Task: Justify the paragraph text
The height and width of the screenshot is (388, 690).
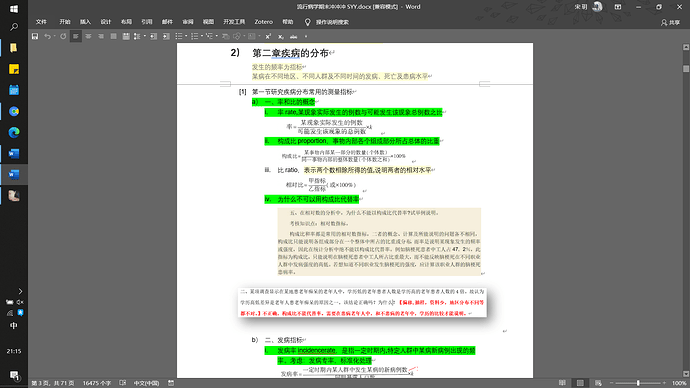Action: (114, 37)
